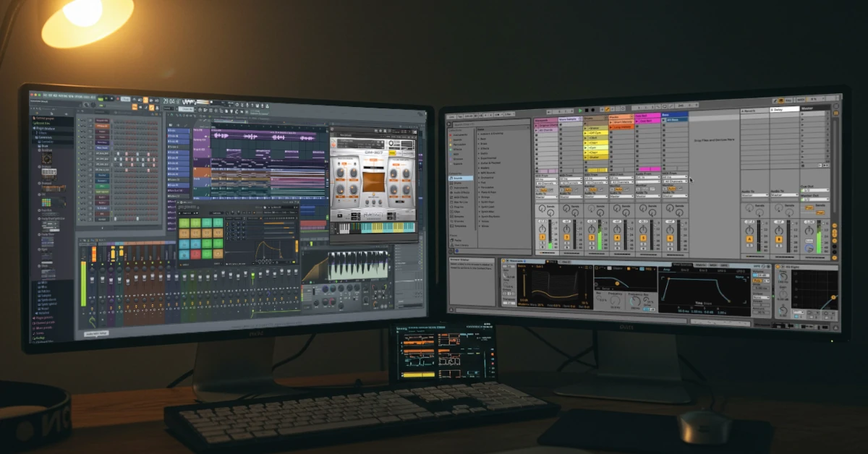Open Plugin database in FL Studio browser

pos(45,128)
